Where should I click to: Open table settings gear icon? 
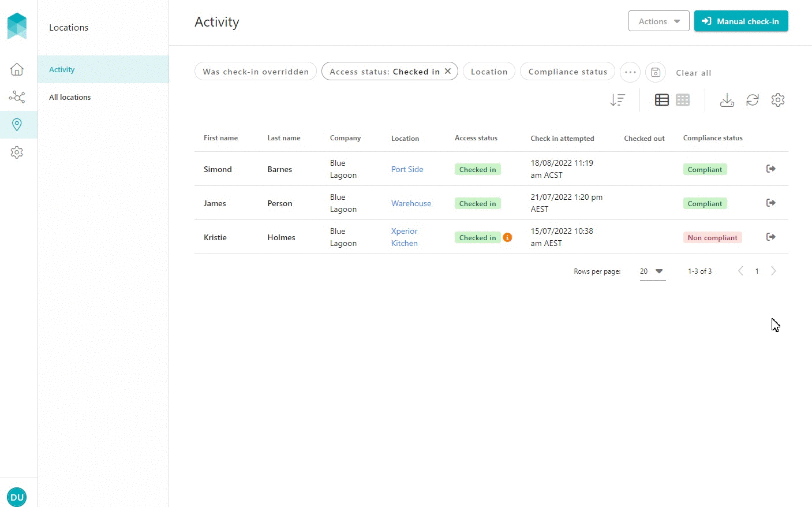coord(778,100)
